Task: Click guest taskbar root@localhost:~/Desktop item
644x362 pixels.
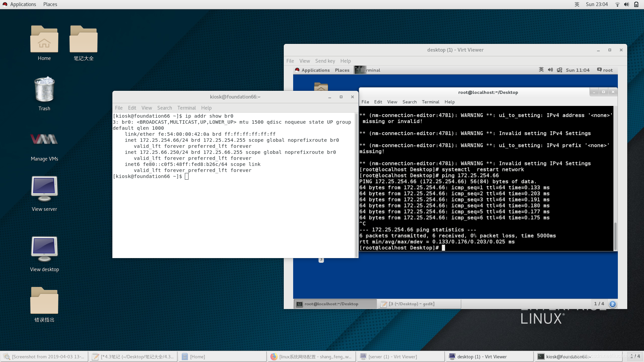Action: (335, 304)
